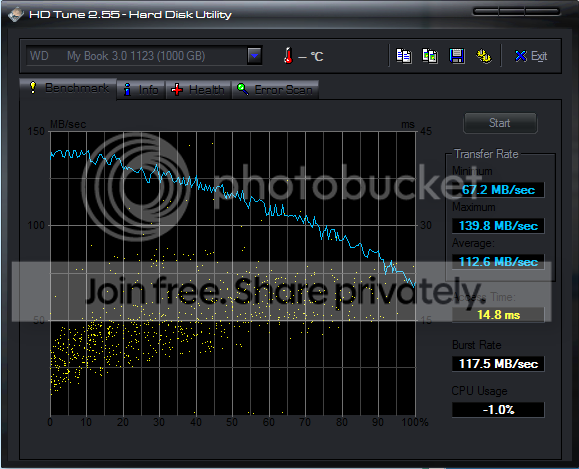Click the average value 112.6 MB/sec
The width and height of the screenshot is (579, 469).
[x=498, y=262]
